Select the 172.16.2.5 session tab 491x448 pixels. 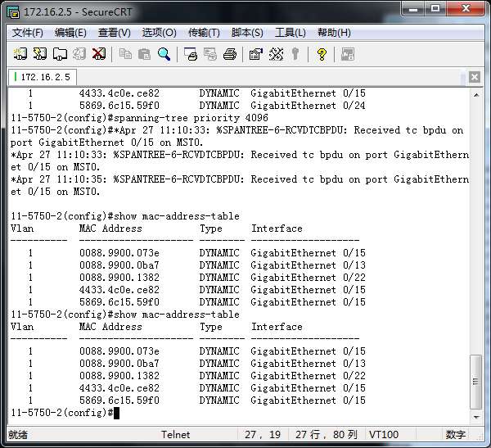(44, 77)
